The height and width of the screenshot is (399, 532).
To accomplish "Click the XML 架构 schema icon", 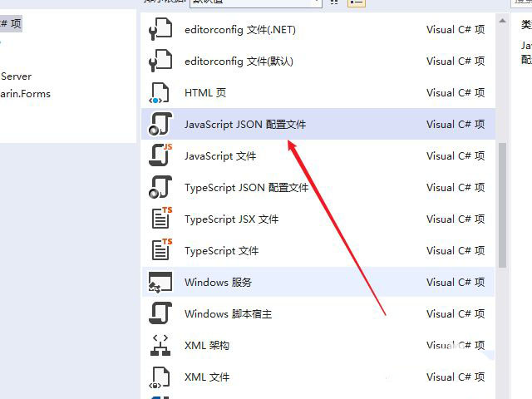I will pos(159,346).
